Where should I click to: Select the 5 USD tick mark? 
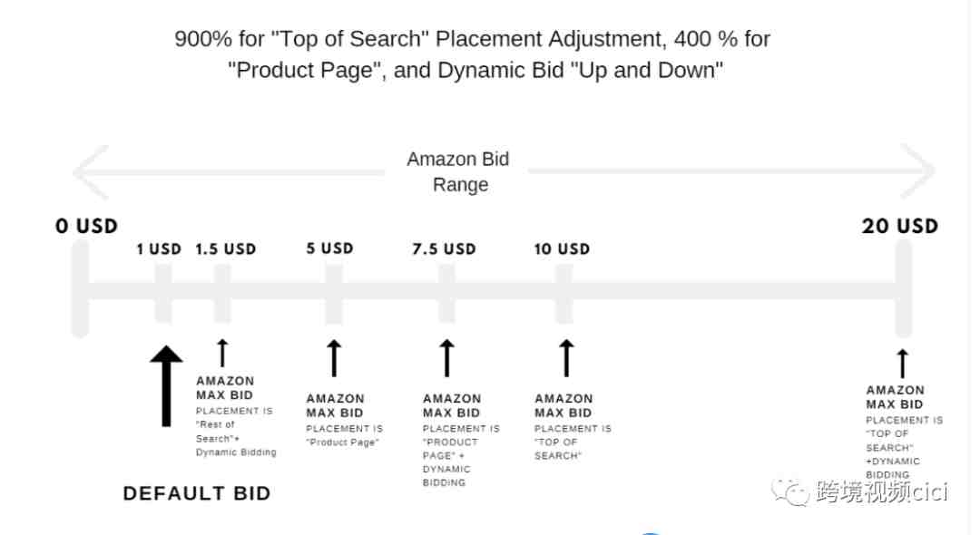pos(334,294)
